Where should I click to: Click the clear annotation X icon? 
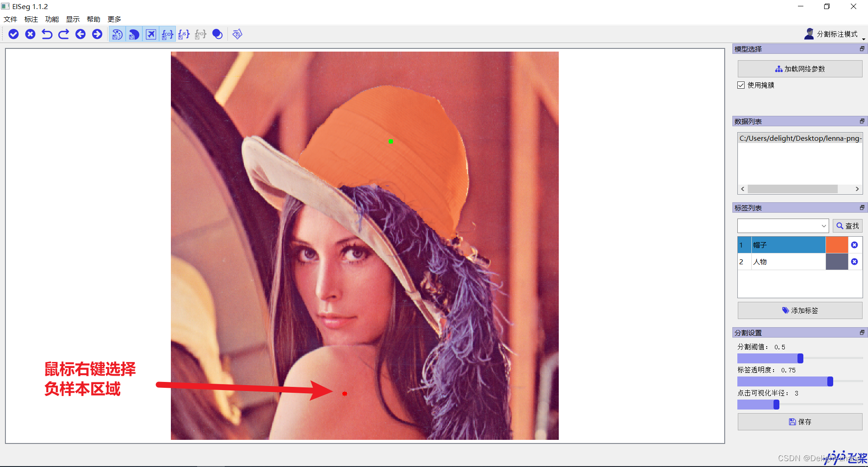[x=30, y=34]
